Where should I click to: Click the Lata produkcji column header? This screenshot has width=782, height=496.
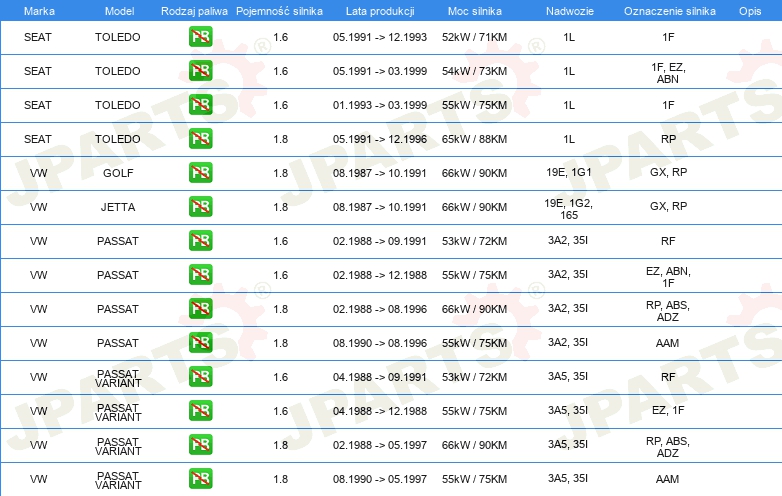pos(380,11)
